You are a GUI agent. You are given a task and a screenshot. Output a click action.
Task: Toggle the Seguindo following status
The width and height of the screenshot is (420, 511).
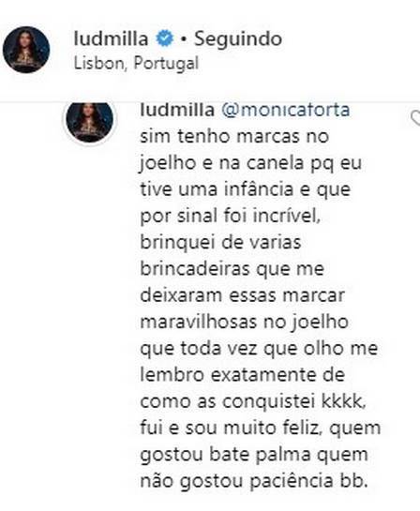pos(238,38)
